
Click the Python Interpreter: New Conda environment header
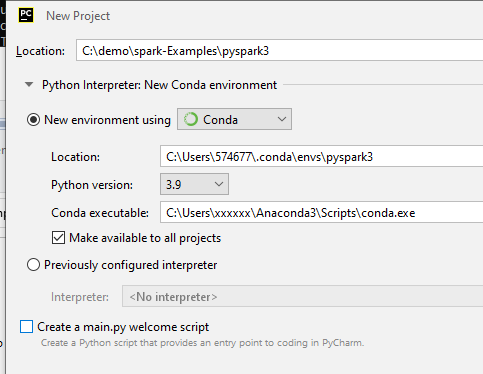point(159,85)
